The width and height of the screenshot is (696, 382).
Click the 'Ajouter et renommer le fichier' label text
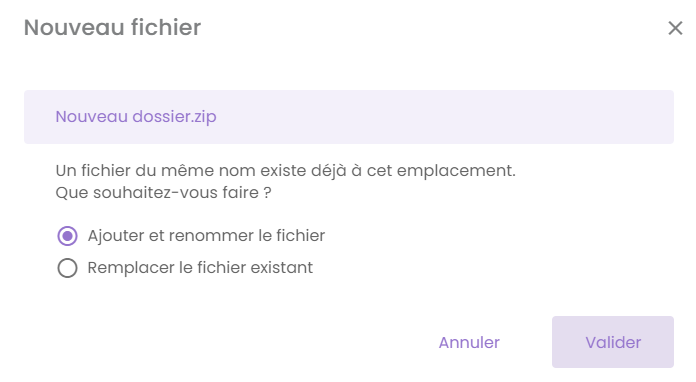coord(206,236)
